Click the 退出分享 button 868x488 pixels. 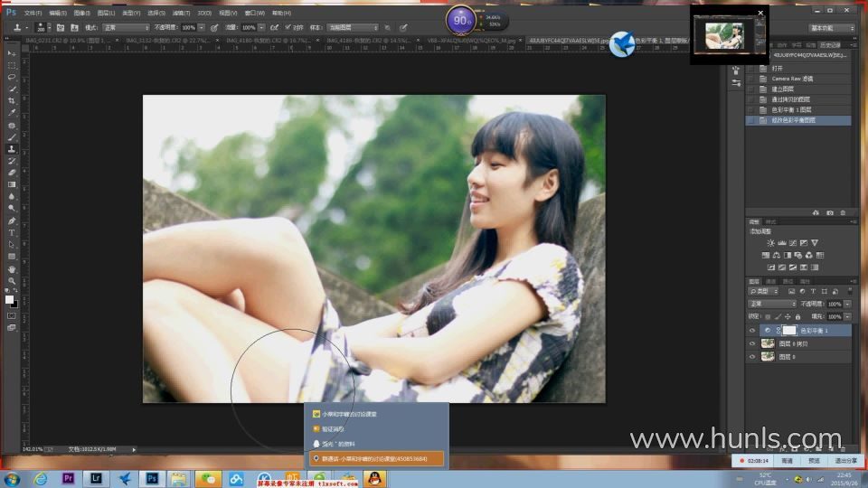click(x=846, y=460)
